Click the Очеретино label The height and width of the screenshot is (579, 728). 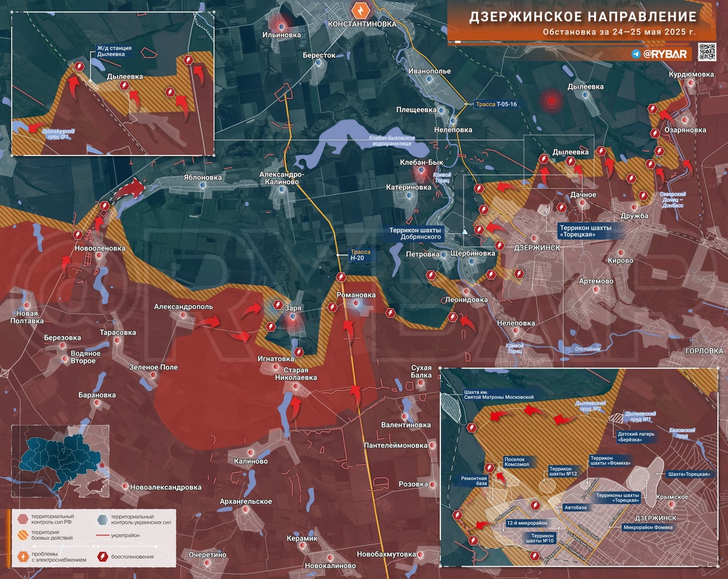click(207, 554)
